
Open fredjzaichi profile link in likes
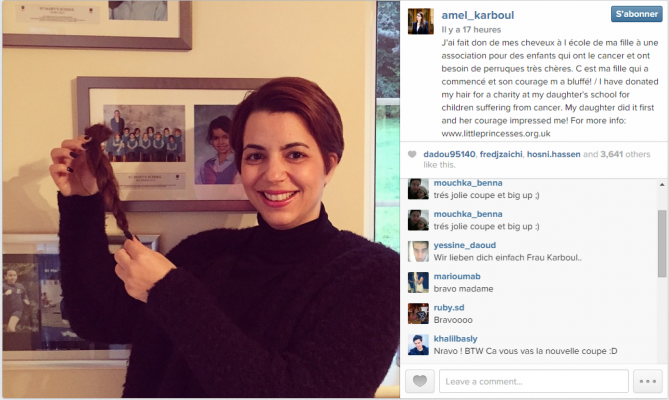[x=501, y=154]
